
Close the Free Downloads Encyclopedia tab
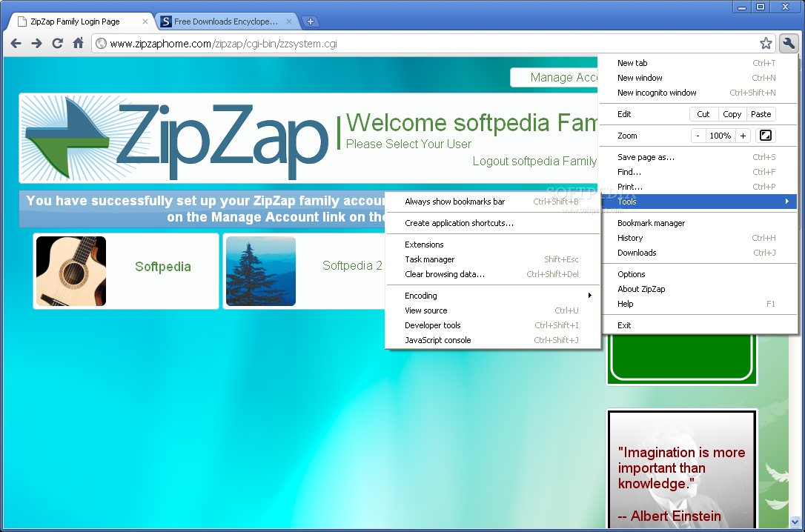pos(289,21)
